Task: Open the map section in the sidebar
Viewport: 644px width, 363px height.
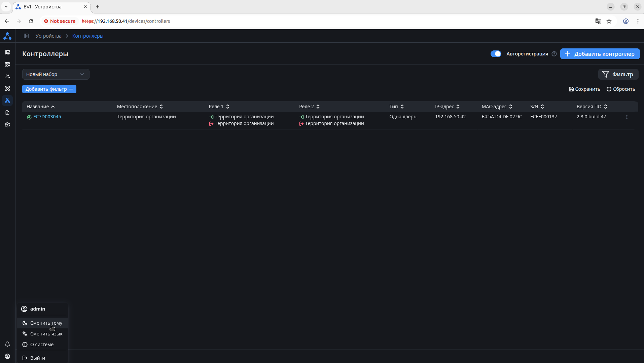Action: point(7,52)
